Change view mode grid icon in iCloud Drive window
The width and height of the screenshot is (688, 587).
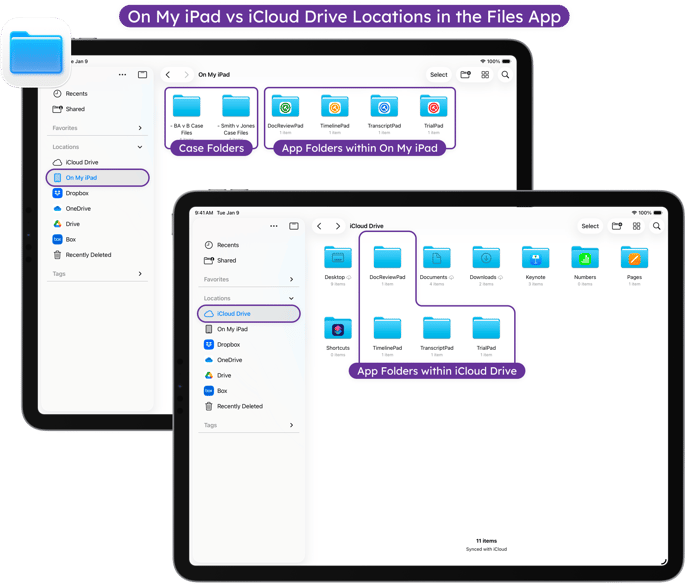(x=637, y=226)
